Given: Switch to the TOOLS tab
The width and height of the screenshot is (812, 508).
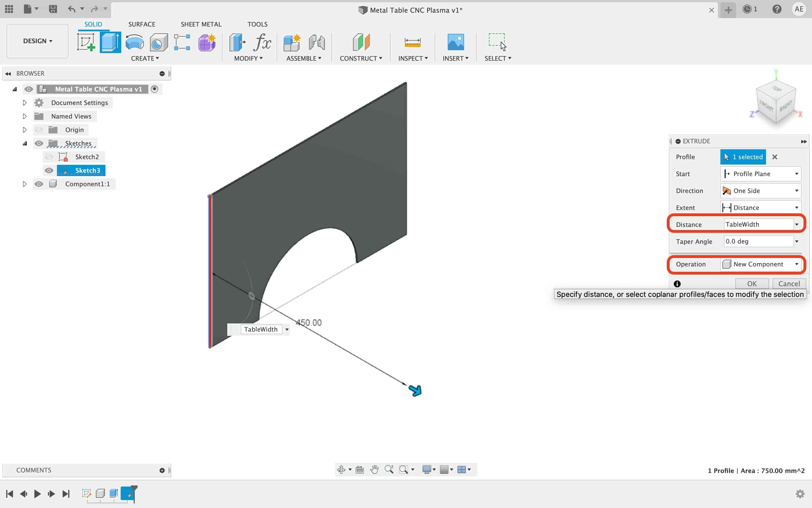Looking at the screenshot, I should (257, 24).
